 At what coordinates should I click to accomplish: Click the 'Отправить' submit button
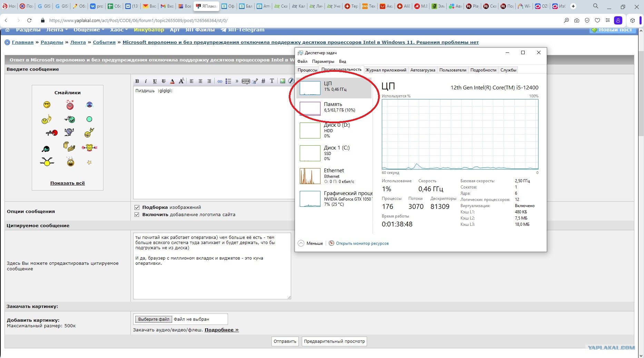click(x=285, y=341)
